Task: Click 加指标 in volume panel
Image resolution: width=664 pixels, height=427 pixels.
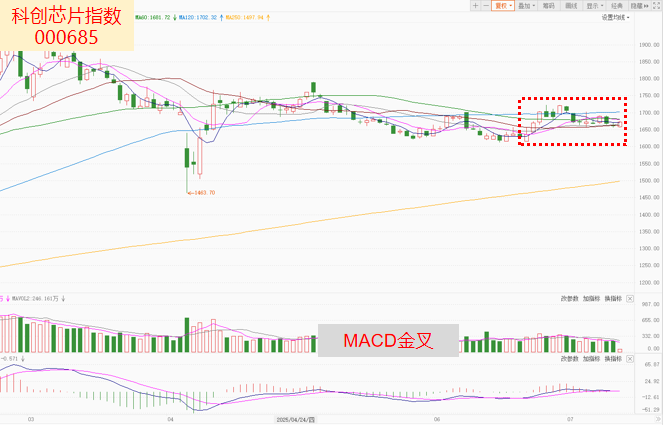Action: (x=591, y=299)
